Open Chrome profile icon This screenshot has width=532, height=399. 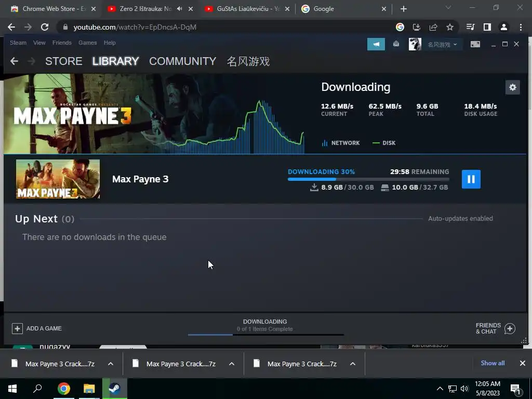[504, 27]
